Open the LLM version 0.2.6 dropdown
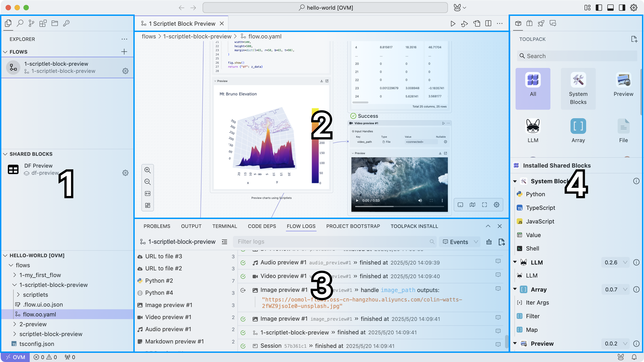The height and width of the screenshot is (362, 644). point(615,262)
